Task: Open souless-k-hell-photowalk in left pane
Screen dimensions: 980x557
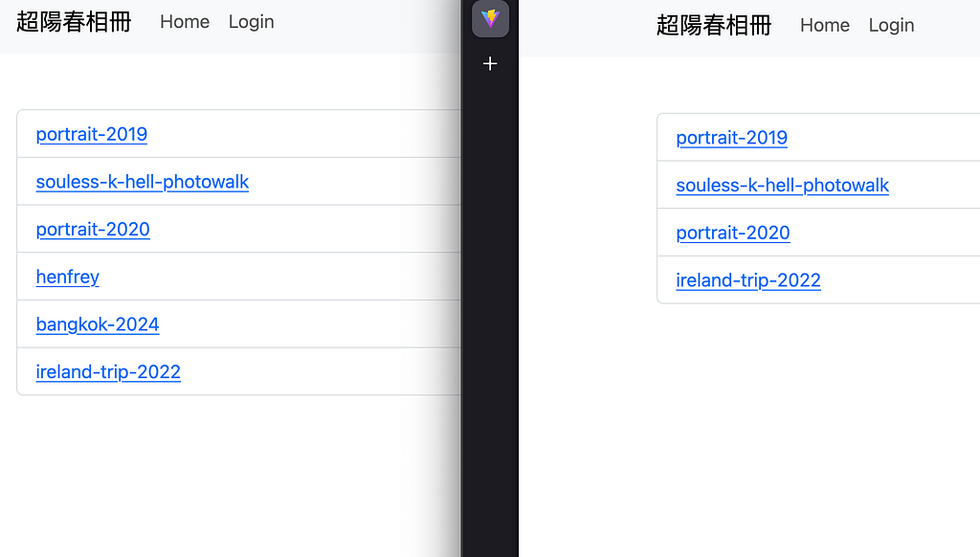Action: pyautogui.click(x=143, y=181)
